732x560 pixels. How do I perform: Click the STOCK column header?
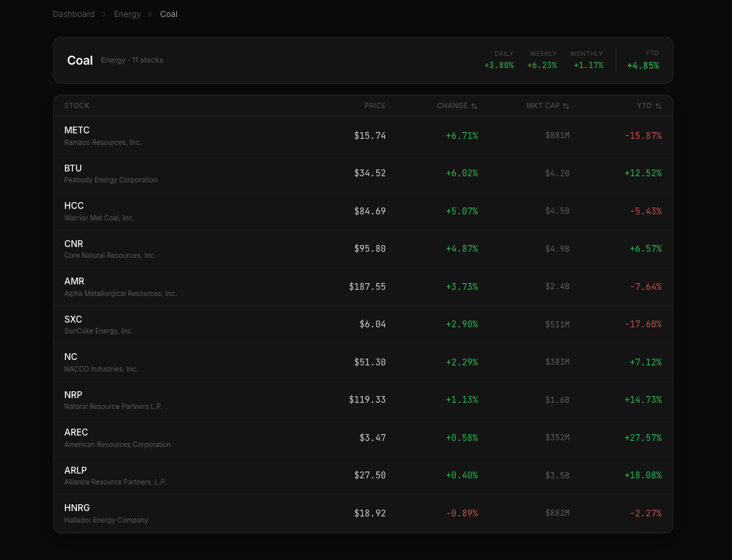point(77,105)
